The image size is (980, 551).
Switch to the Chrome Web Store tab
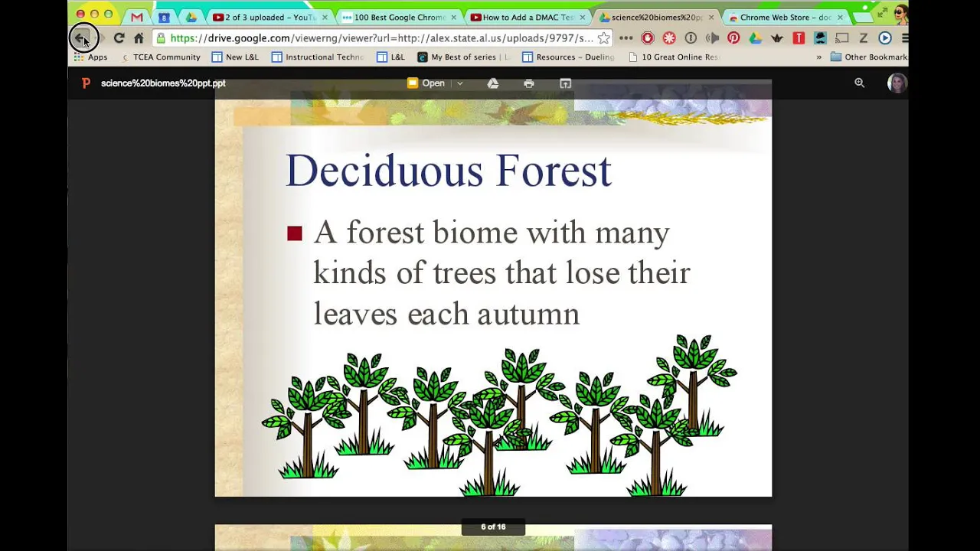[x=786, y=17]
